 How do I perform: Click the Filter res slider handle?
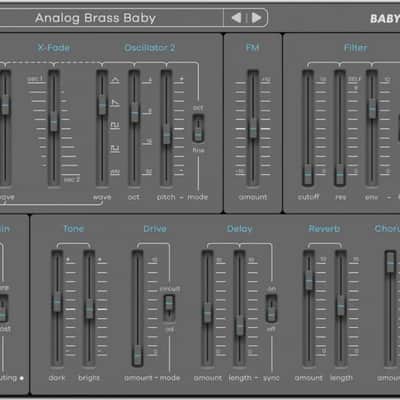click(x=340, y=174)
